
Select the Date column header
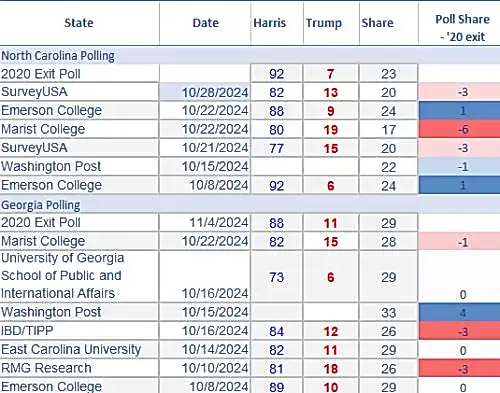coord(205,23)
